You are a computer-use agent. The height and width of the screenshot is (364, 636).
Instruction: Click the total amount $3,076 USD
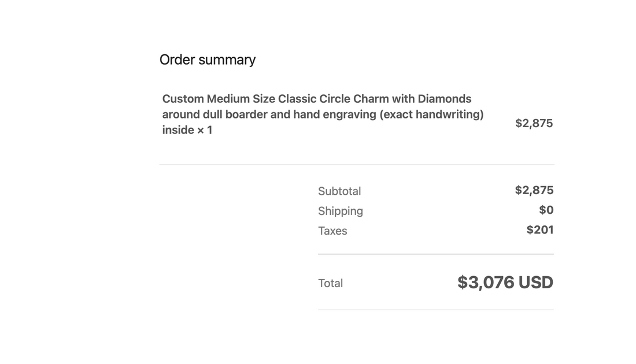pos(505,283)
